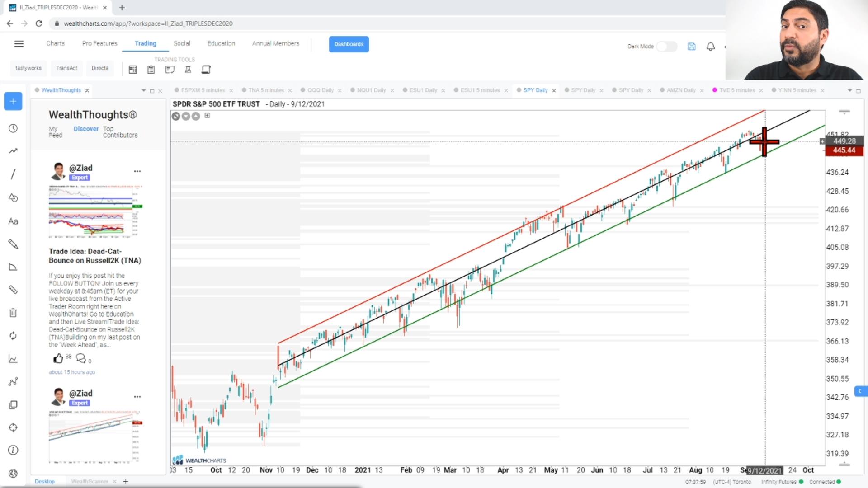Viewport: 868px width, 488px height.
Task: Open the Charts menu
Action: pos(55,43)
